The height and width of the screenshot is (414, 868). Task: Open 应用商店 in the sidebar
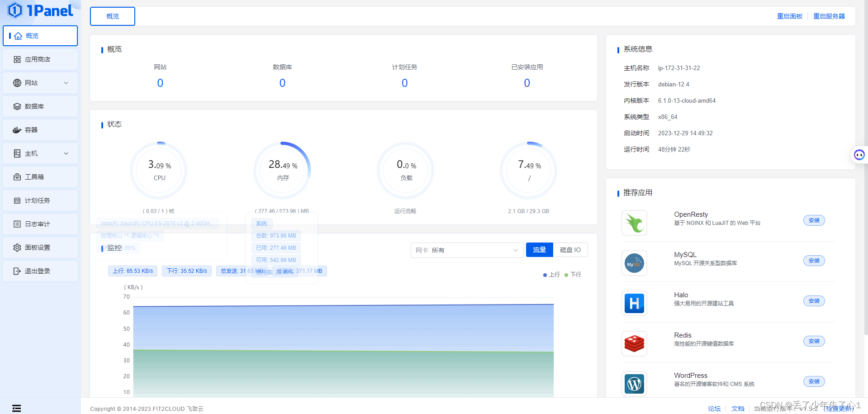40,60
